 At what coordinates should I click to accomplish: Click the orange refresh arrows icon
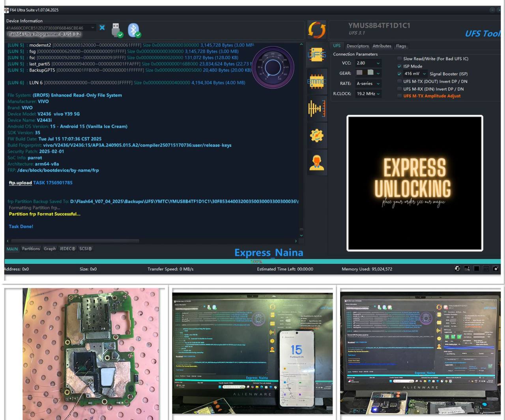coord(317,30)
